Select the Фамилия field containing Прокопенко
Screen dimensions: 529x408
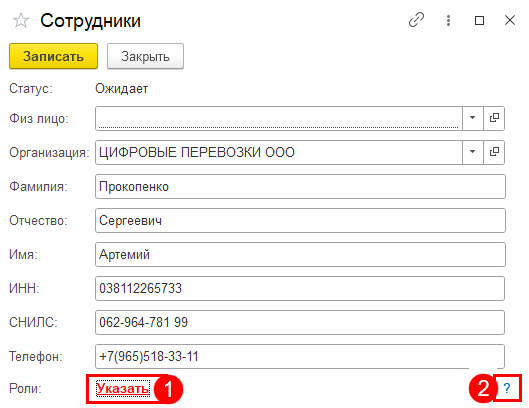[300, 186]
